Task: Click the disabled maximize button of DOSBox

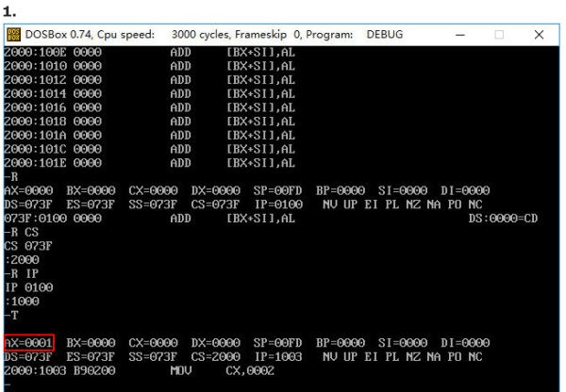Action: click(499, 35)
